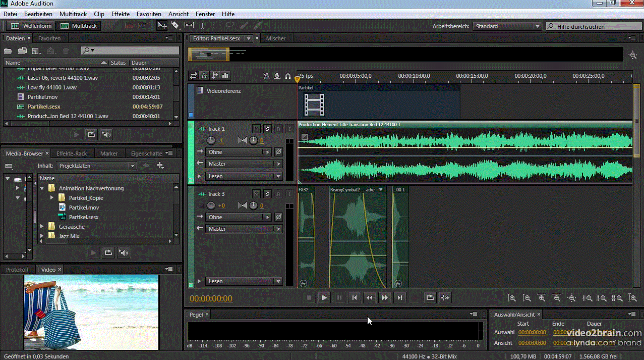Click Loop preview button in Dateien panel
The height and width of the screenshot is (360, 644).
click(91, 135)
